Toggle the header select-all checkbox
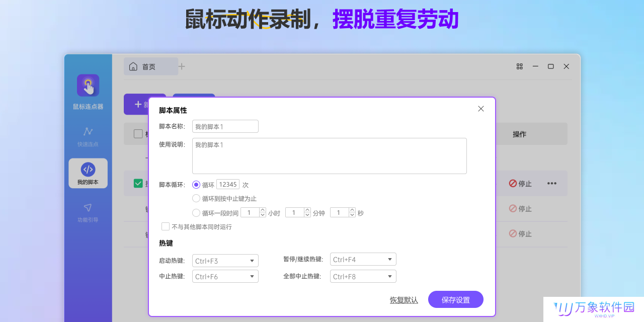 (x=138, y=134)
